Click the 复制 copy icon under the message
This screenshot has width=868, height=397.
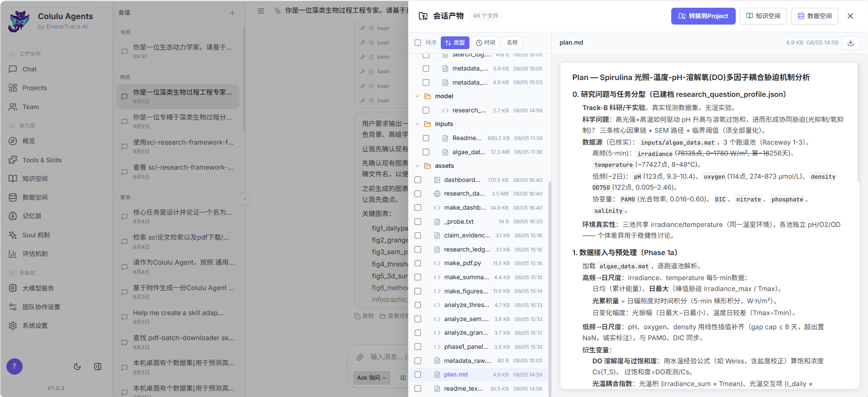(364, 316)
